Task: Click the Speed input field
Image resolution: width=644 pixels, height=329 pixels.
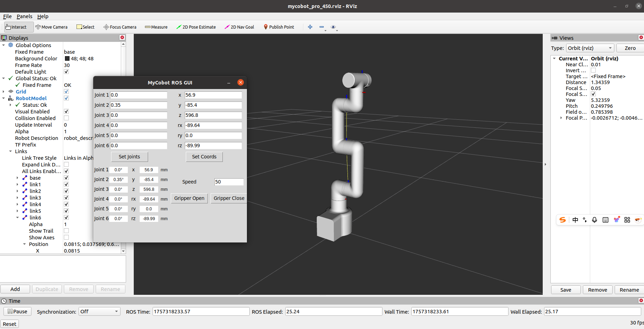Action: 228,182
